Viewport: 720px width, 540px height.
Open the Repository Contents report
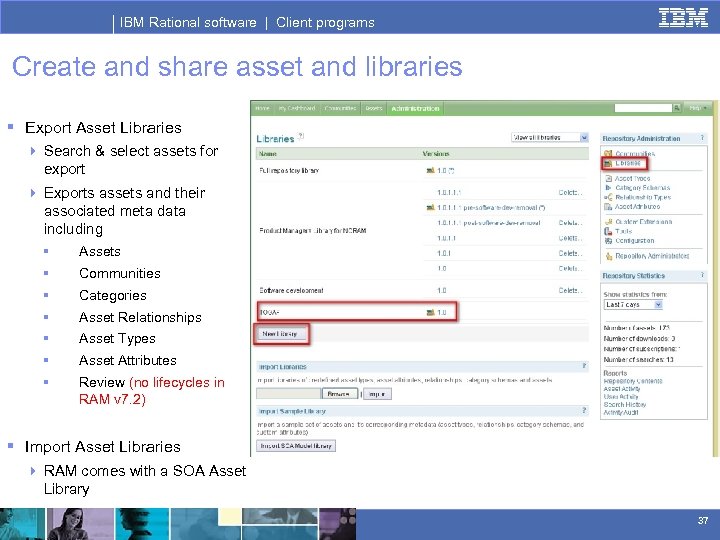633,381
